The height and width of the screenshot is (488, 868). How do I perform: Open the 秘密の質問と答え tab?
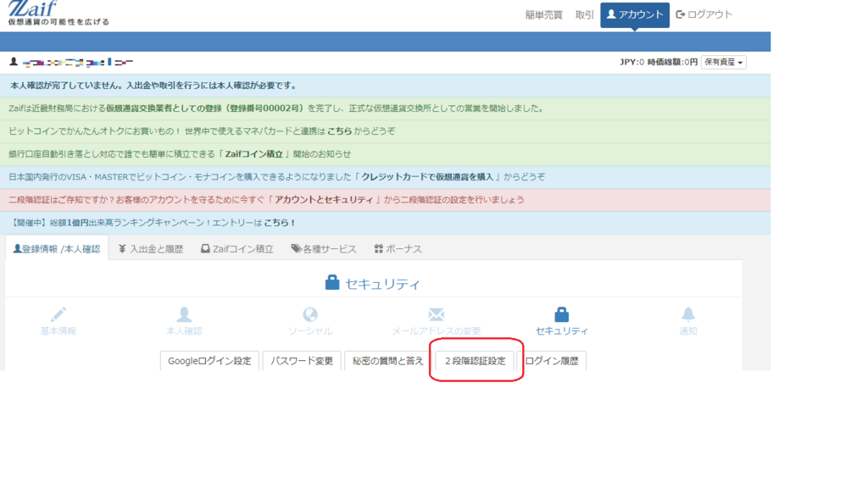[x=387, y=361]
